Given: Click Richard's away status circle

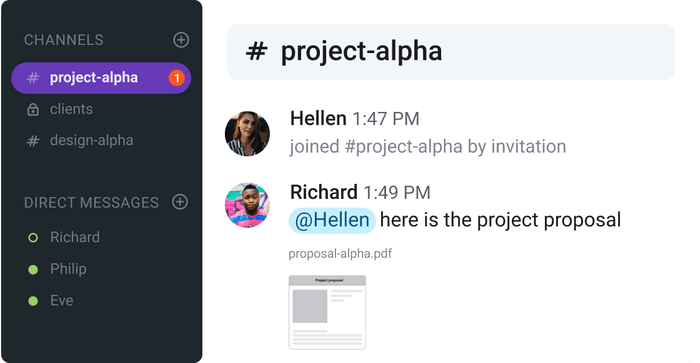Looking at the screenshot, I should coord(33,238).
